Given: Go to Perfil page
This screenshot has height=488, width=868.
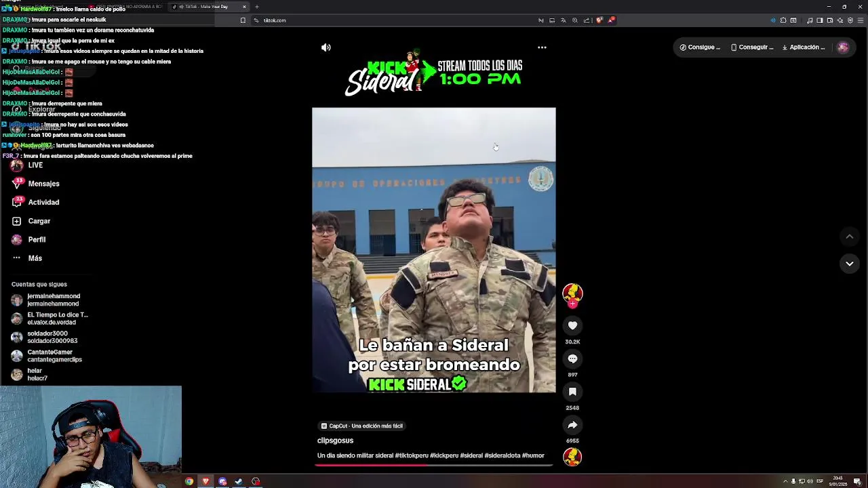Looking at the screenshot, I should pyautogui.click(x=29, y=239).
